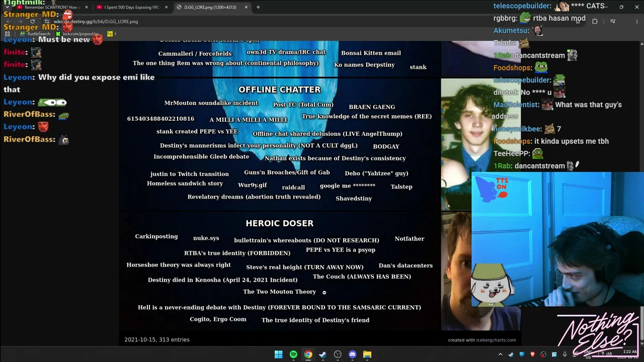644x362 pixels.
Task: Close the I Spent 500 Days tab
Action: tap(166, 7)
